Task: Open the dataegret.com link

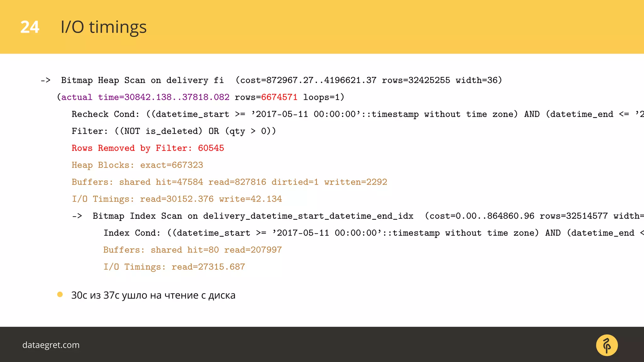Action: tap(51, 345)
